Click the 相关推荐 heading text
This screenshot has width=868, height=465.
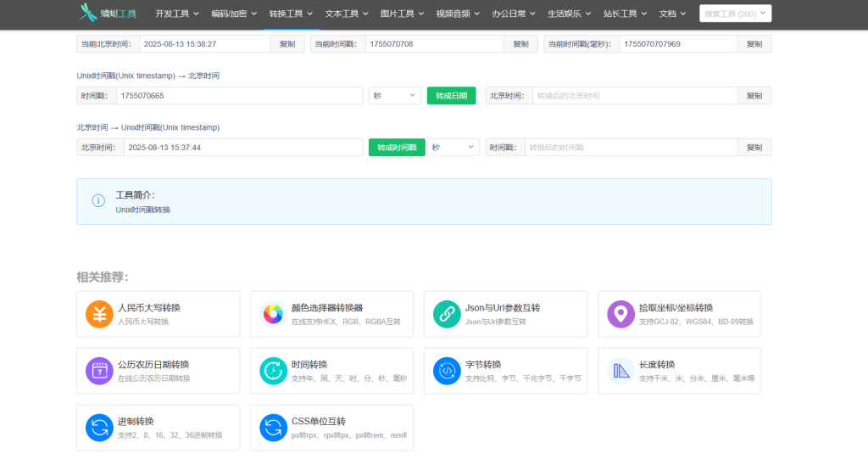coord(103,277)
